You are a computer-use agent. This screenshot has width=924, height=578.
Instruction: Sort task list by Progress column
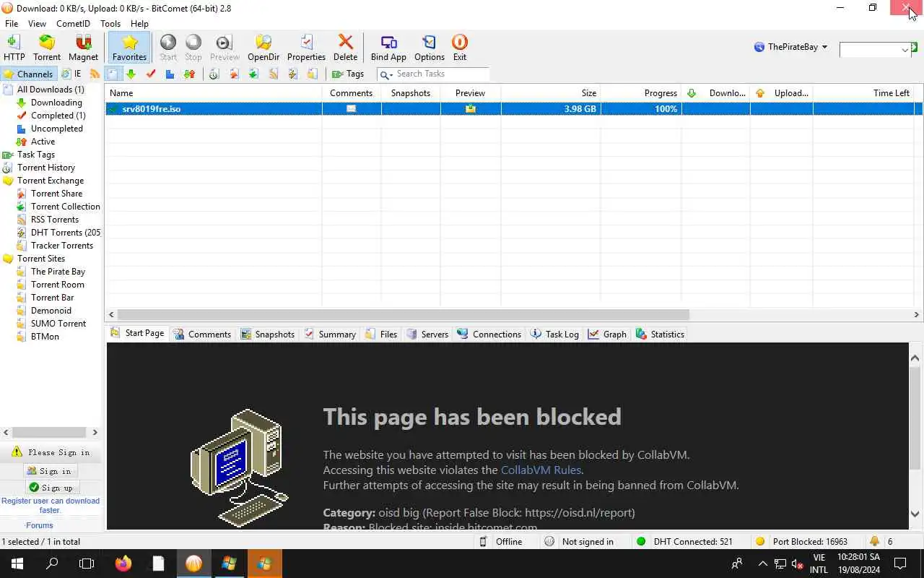pos(641,93)
